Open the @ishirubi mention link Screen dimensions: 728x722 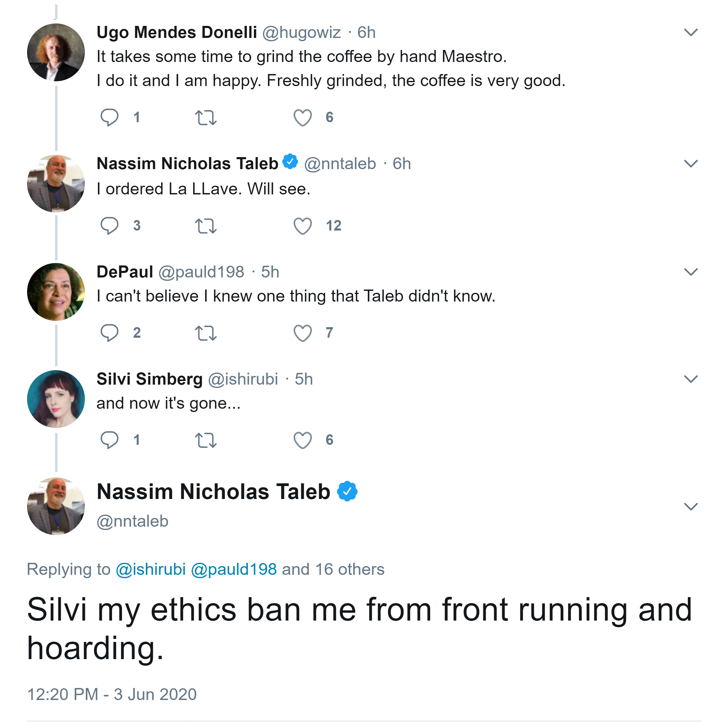[x=150, y=569]
